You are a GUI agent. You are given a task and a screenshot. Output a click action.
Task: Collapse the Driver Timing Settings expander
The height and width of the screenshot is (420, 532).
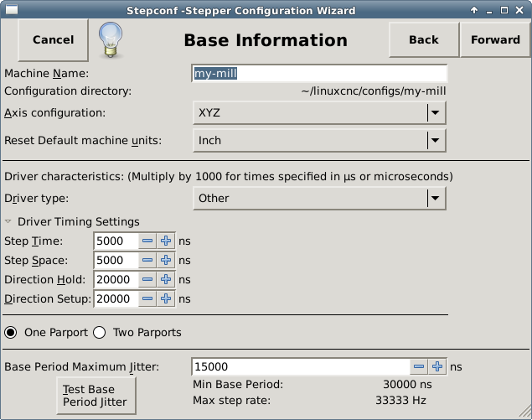pos(9,221)
